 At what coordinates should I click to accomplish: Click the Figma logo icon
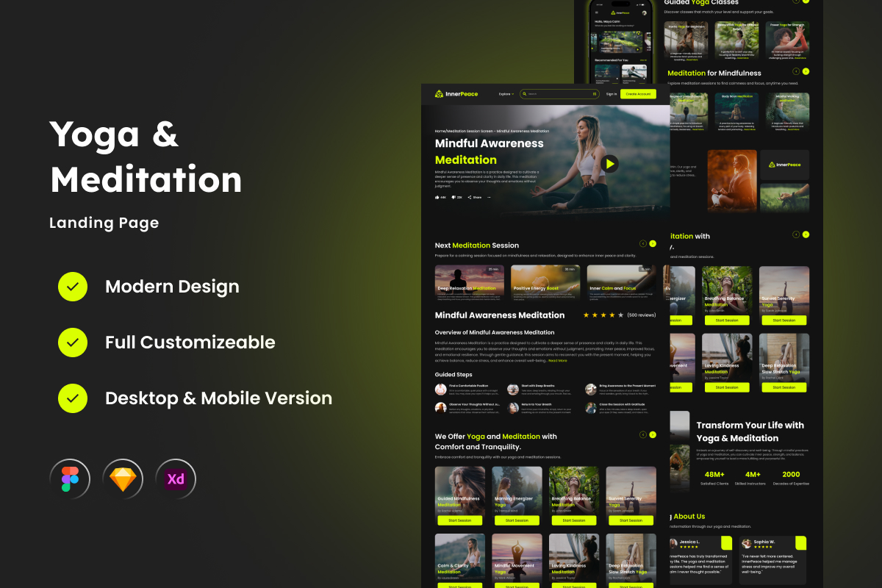pyautogui.click(x=70, y=479)
